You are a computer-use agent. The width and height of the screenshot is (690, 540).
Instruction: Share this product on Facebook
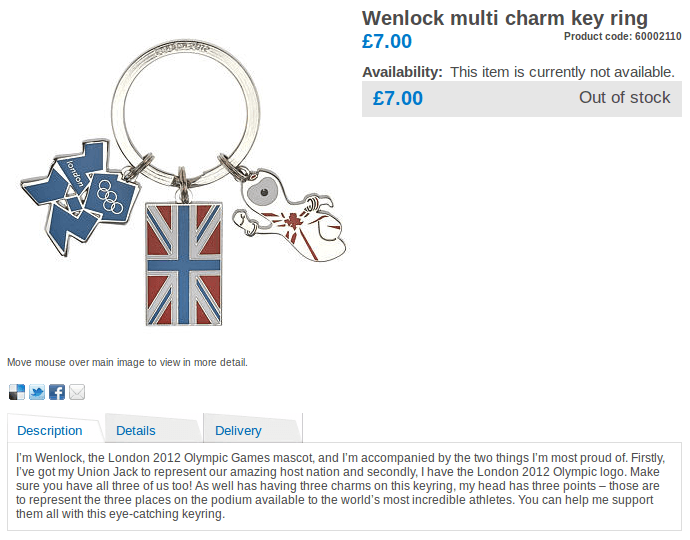point(57,392)
